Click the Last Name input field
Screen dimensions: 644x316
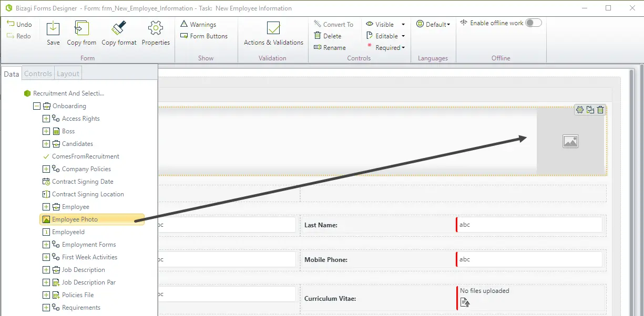[529, 225]
